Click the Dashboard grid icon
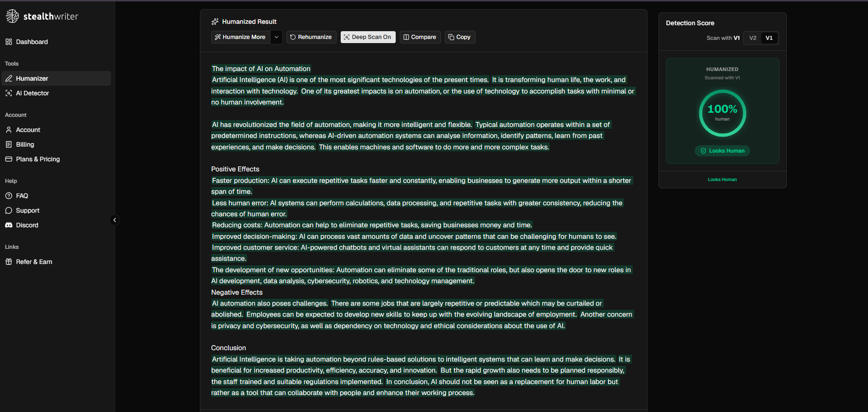 tap(9, 42)
